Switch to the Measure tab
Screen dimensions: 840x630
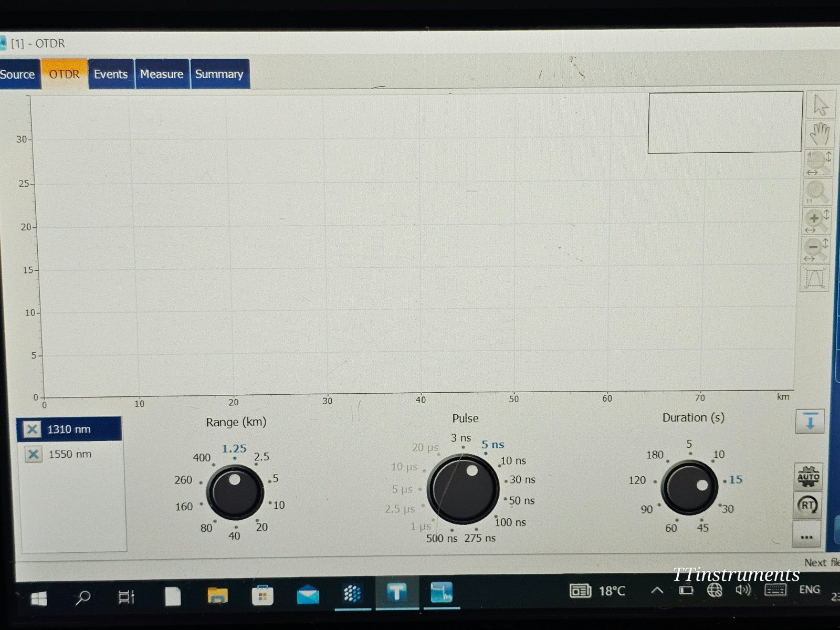162,74
